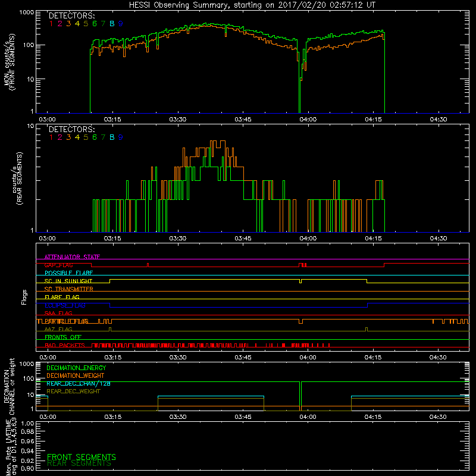Click the MON. counts/s front segments axis label
Image resolution: width=476 pixels, height=476 pixels.
[x=10, y=62]
